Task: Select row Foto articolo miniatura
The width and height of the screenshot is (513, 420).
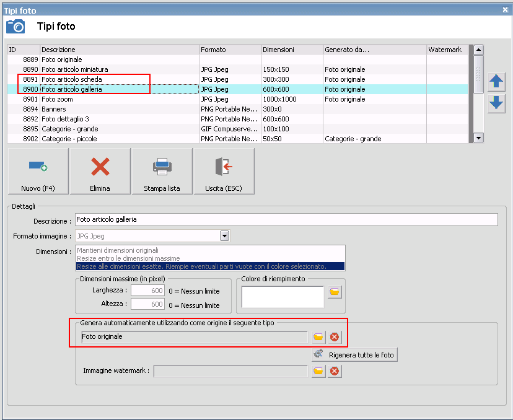Action: 238,69
